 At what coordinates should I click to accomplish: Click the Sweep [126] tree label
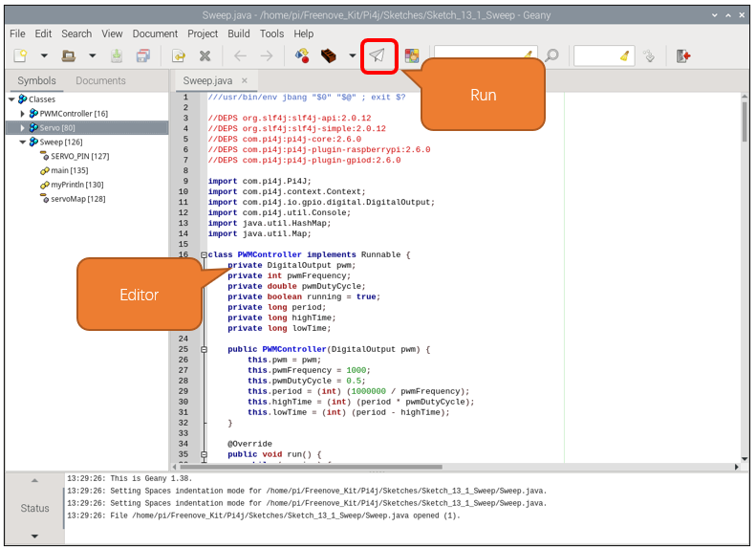(61, 142)
